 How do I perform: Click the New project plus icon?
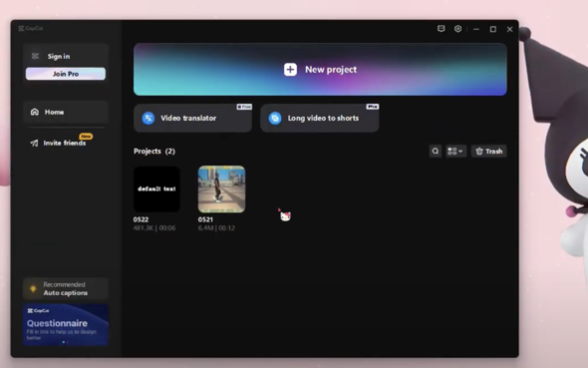290,70
